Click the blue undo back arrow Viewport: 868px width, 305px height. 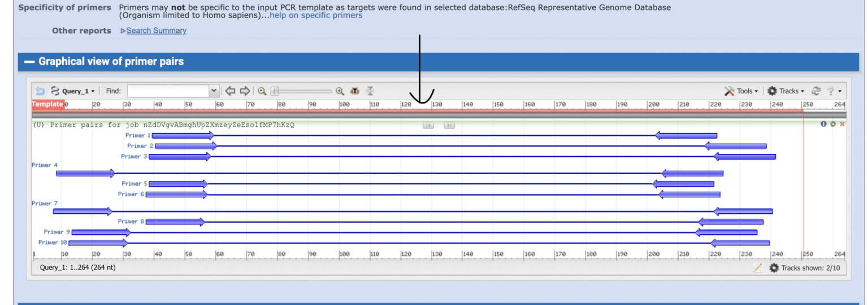point(40,91)
